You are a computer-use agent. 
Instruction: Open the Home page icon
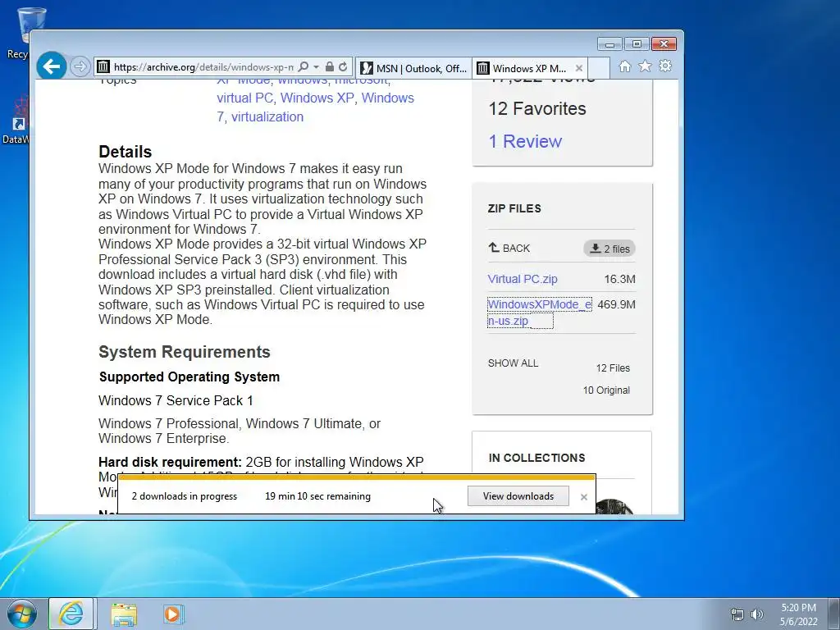pos(624,66)
